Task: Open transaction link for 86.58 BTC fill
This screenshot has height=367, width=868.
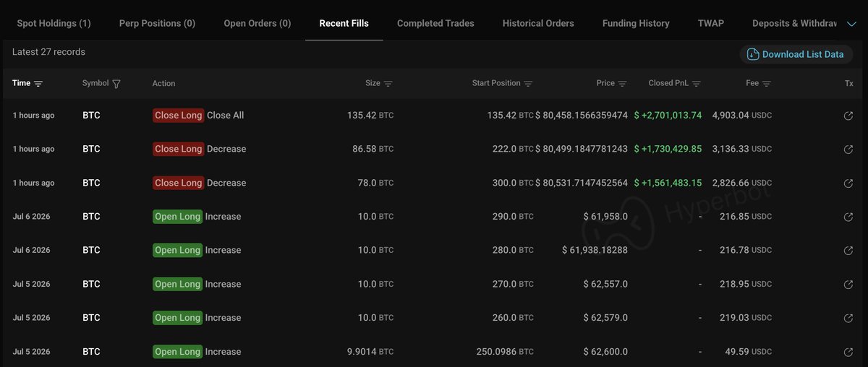Action: click(848, 150)
